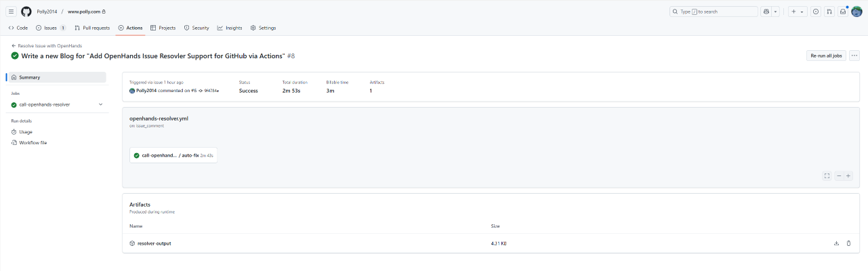Go to GitHub home via Octocat logo
The width and height of the screenshot is (868, 271).
click(x=26, y=12)
